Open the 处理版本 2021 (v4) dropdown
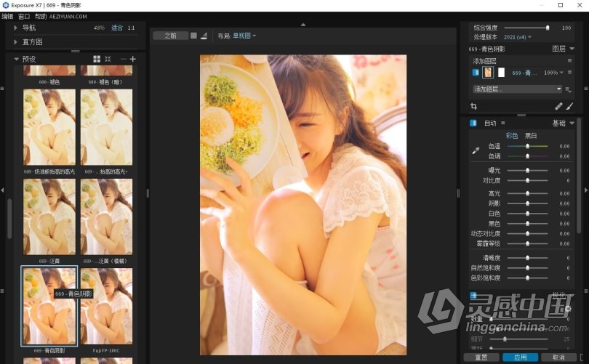589x364 pixels. pos(518,37)
